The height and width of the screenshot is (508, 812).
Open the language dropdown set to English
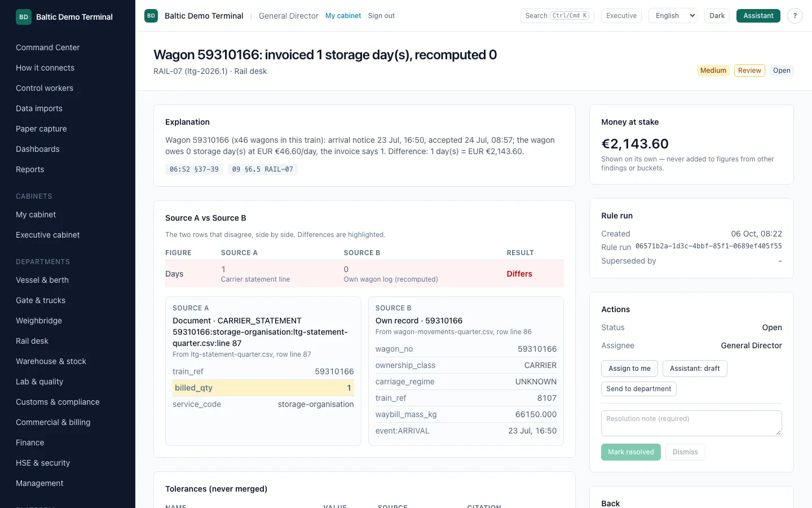click(x=673, y=16)
